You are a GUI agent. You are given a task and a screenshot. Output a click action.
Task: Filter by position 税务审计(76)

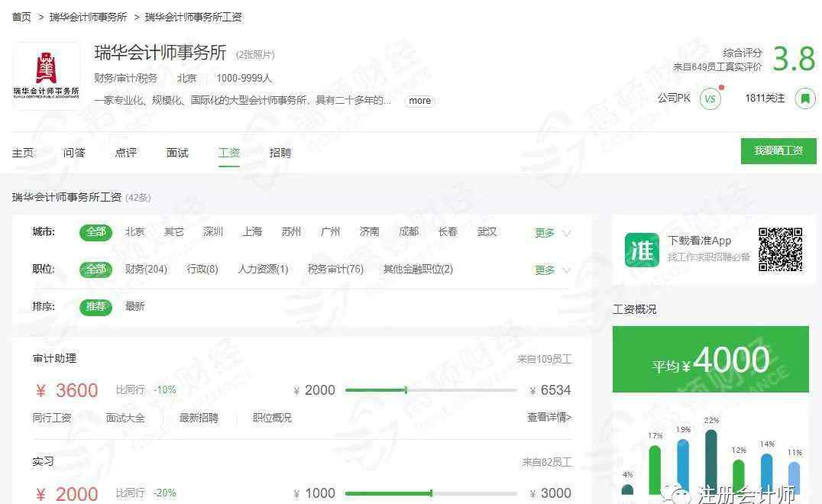tap(335, 270)
